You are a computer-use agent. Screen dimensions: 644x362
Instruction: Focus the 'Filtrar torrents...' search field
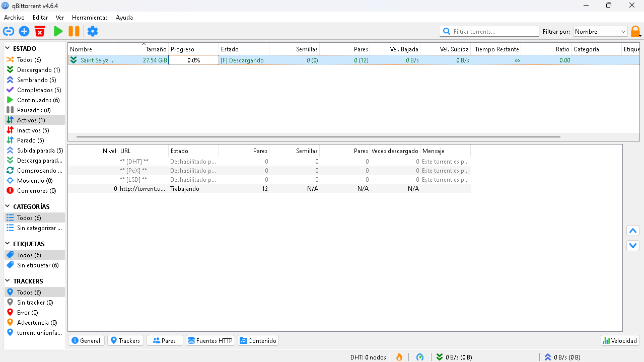pos(489,31)
